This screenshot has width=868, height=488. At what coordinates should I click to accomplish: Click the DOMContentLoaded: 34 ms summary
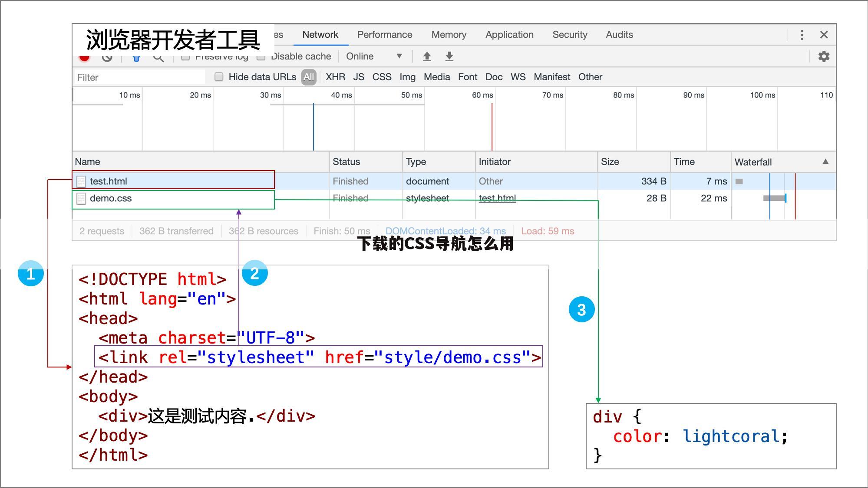tap(446, 231)
